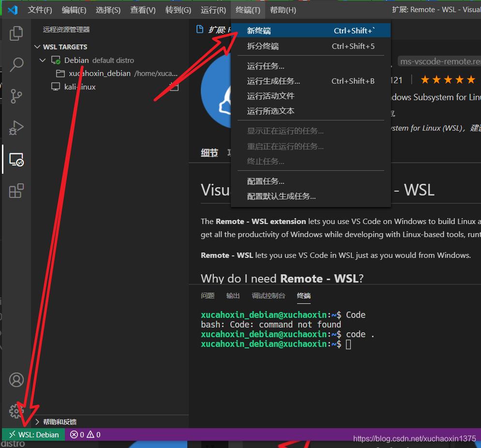481x448 pixels.
Task: Switch to the 调试控制台 panel tab
Action: pos(269,296)
